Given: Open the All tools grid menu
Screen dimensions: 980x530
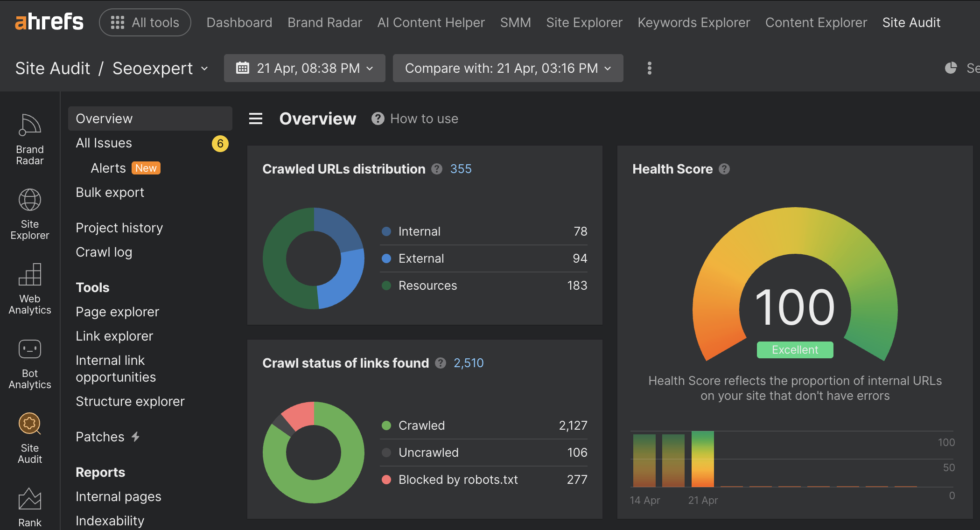Looking at the screenshot, I should point(145,22).
